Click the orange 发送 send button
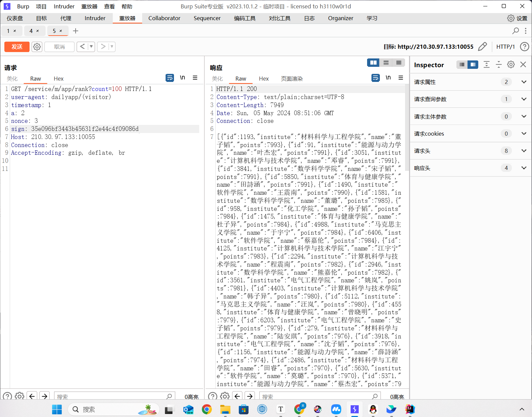 [x=17, y=47]
